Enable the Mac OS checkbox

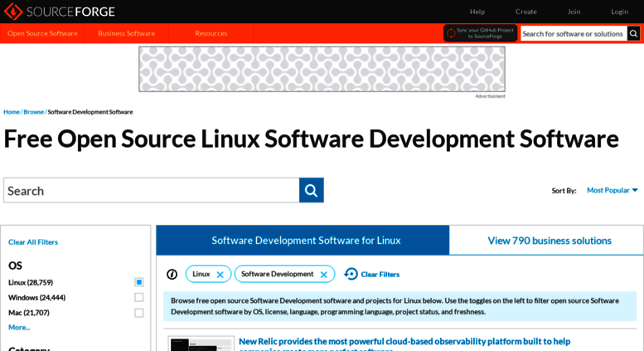point(138,313)
